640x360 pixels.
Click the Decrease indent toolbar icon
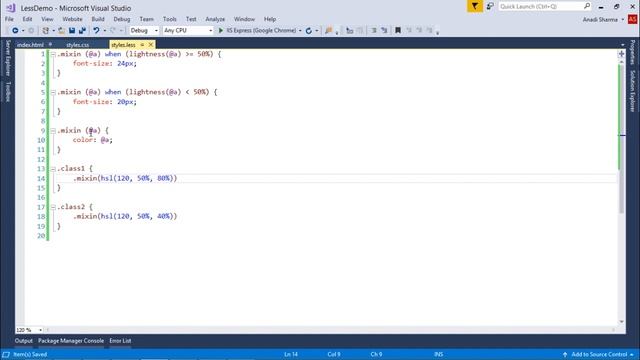[349, 31]
